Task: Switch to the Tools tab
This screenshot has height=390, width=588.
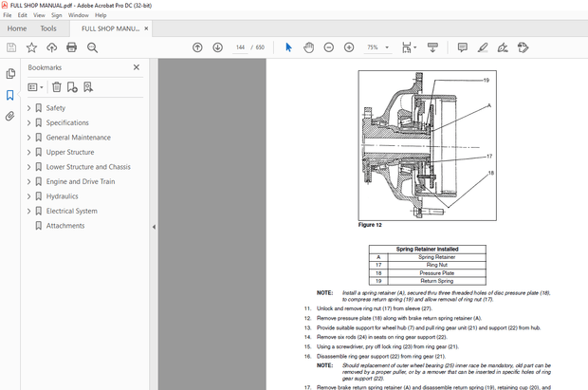Action: pyautogui.click(x=48, y=28)
